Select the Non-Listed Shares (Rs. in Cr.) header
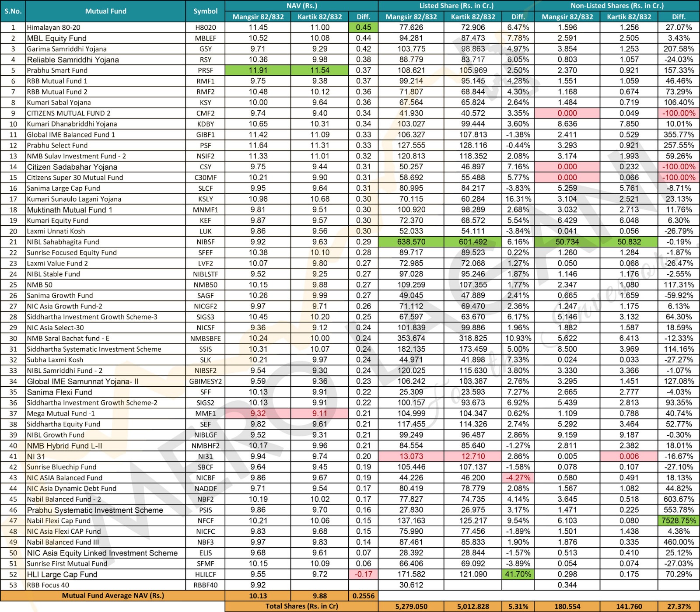The image size is (700, 612). point(617,6)
